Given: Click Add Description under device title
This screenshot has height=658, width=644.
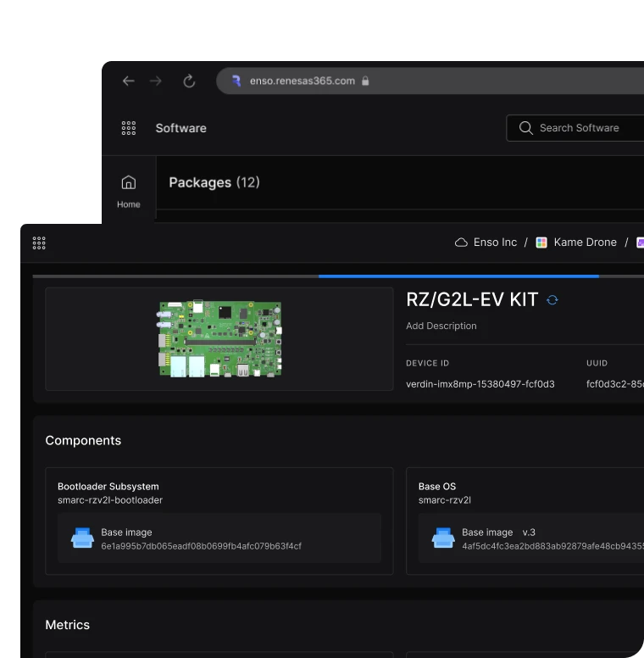Looking at the screenshot, I should (441, 326).
